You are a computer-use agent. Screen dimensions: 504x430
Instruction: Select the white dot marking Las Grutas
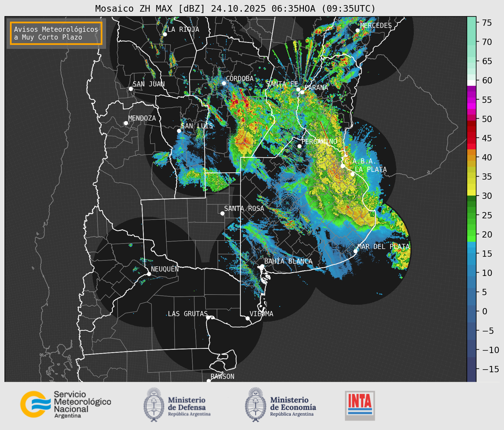208,317
